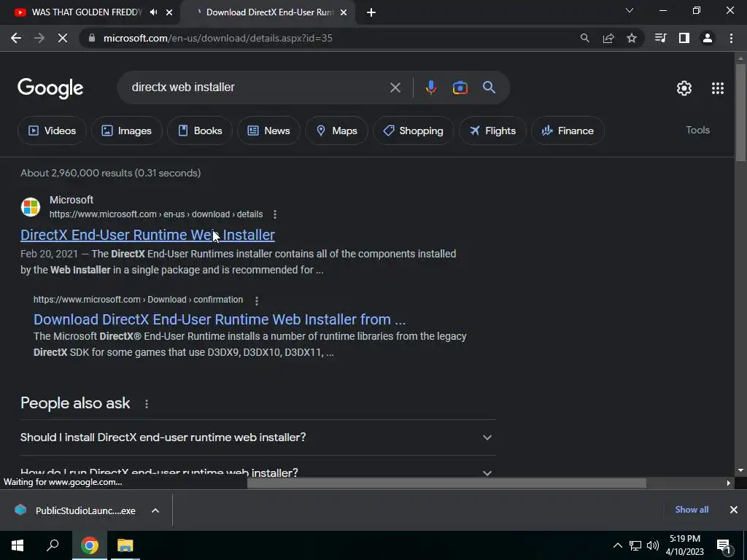Open the Windows Start menu
This screenshot has height=560, width=747.
pyautogui.click(x=18, y=545)
